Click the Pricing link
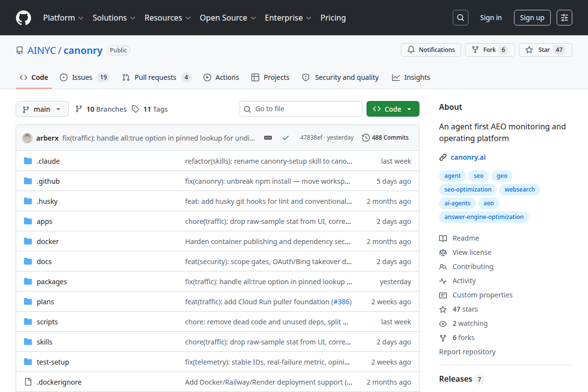This screenshot has width=588, height=392. [x=333, y=18]
